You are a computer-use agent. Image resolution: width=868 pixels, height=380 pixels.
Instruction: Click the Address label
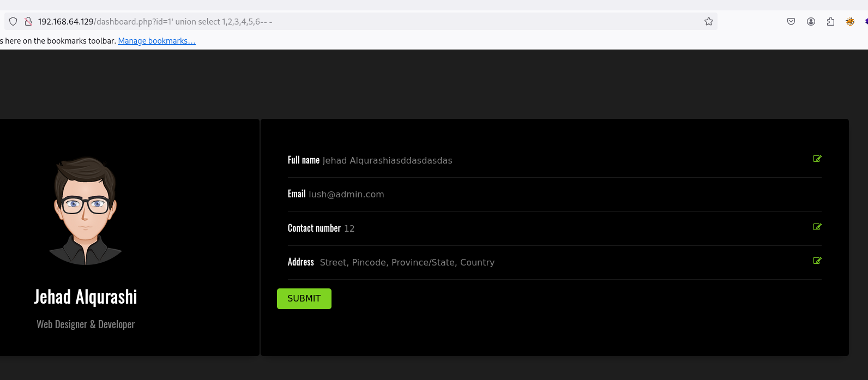tap(301, 262)
